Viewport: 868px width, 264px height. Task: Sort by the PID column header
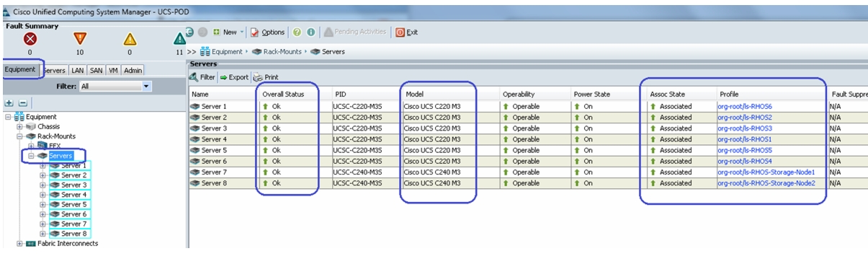(x=366, y=94)
